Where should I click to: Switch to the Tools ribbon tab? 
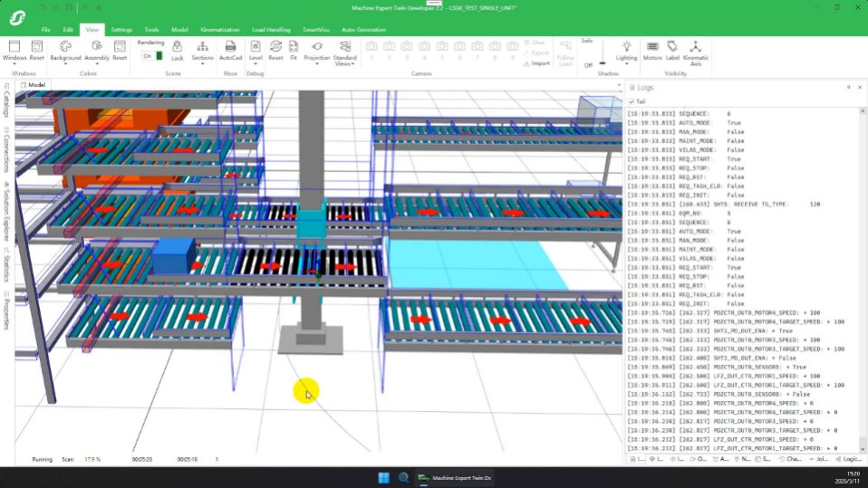[151, 30]
